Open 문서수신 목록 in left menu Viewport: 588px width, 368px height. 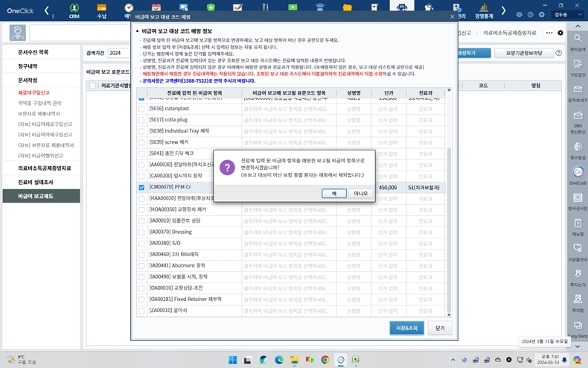33,53
